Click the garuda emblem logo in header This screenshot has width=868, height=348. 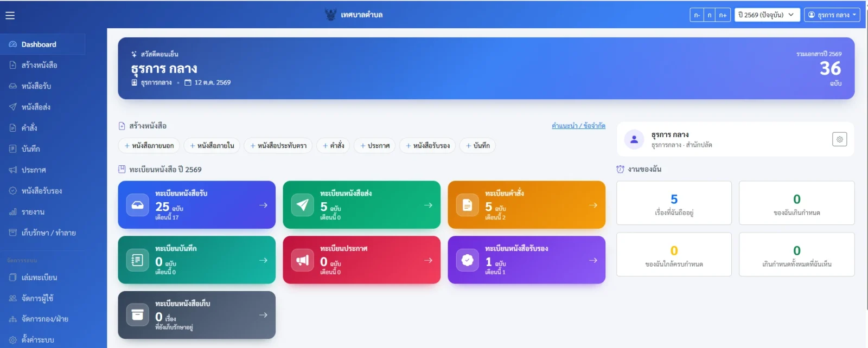[330, 15]
